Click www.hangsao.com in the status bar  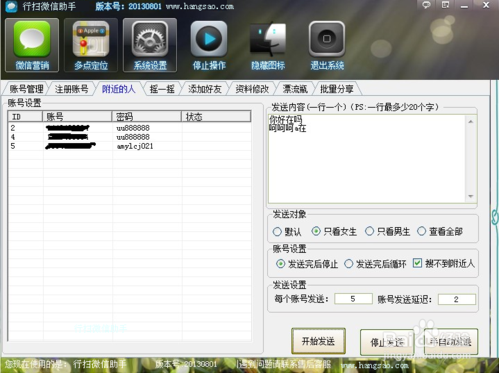tap(374, 365)
